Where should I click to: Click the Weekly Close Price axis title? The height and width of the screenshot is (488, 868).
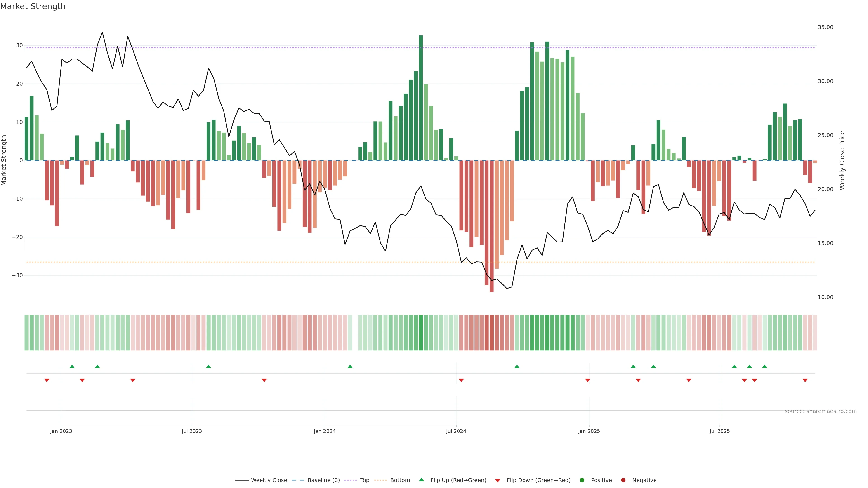[842, 160]
